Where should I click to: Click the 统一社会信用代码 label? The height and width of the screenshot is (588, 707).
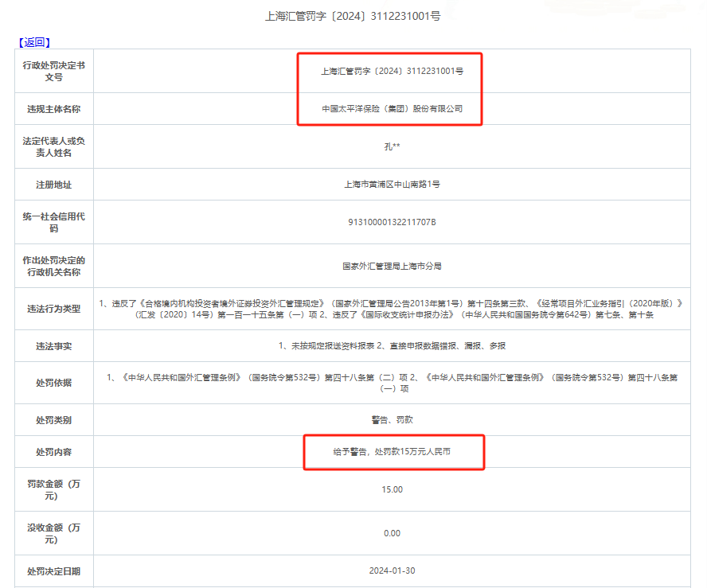[x=53, y=222]
